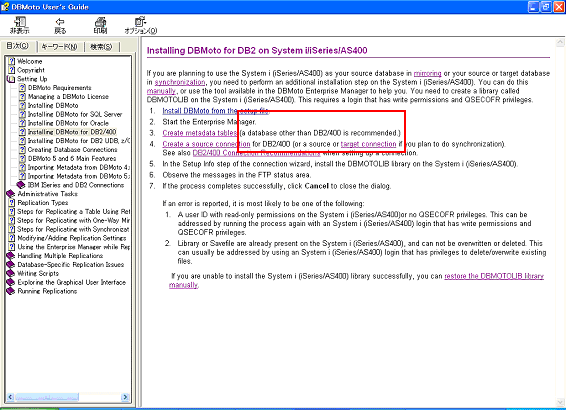Click the Print (印刷) toolbar icon

(100, 25)
